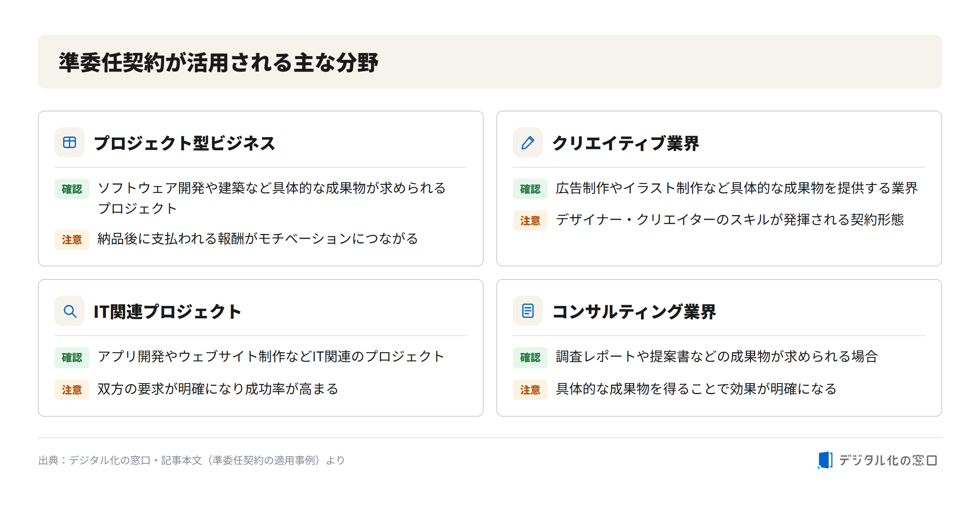The width and height of the screenshot is (980, 506).
Task: Select the 注意 badge in IT関連プロジェクト card
Action: point(72,390)
